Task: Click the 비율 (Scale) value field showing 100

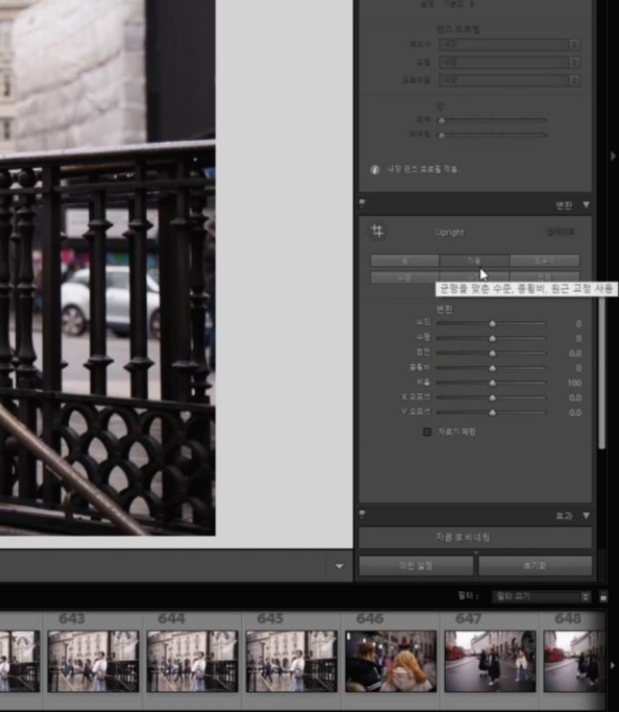Action: pos(574,383)
